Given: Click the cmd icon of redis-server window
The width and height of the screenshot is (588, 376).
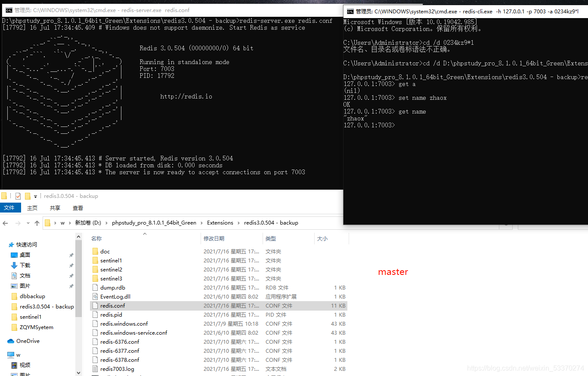Looking at the screenshot, I should [x=9, y=10].
